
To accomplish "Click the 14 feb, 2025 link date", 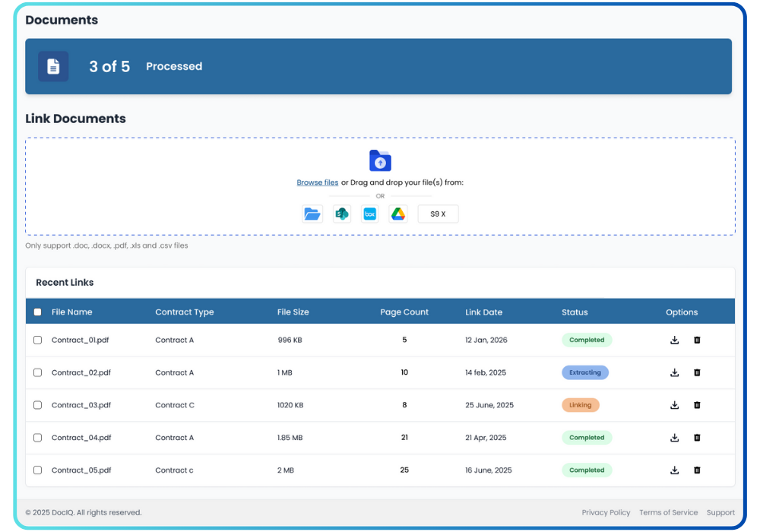I will 486,372.
